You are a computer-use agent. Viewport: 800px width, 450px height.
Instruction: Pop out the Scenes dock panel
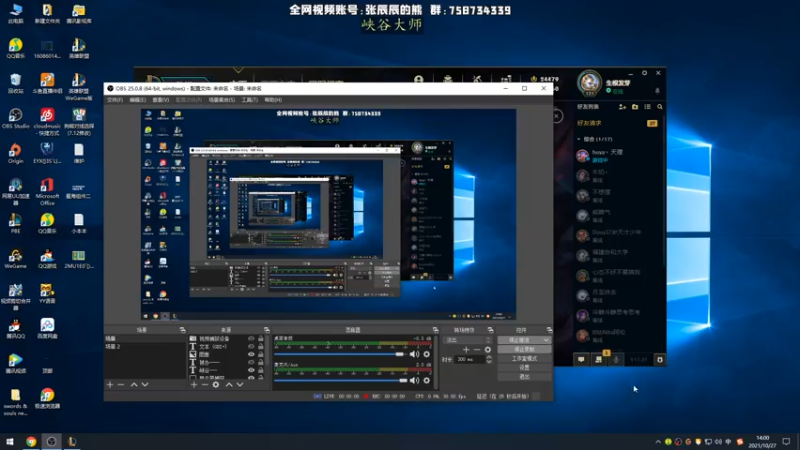[x=182, y=330]
